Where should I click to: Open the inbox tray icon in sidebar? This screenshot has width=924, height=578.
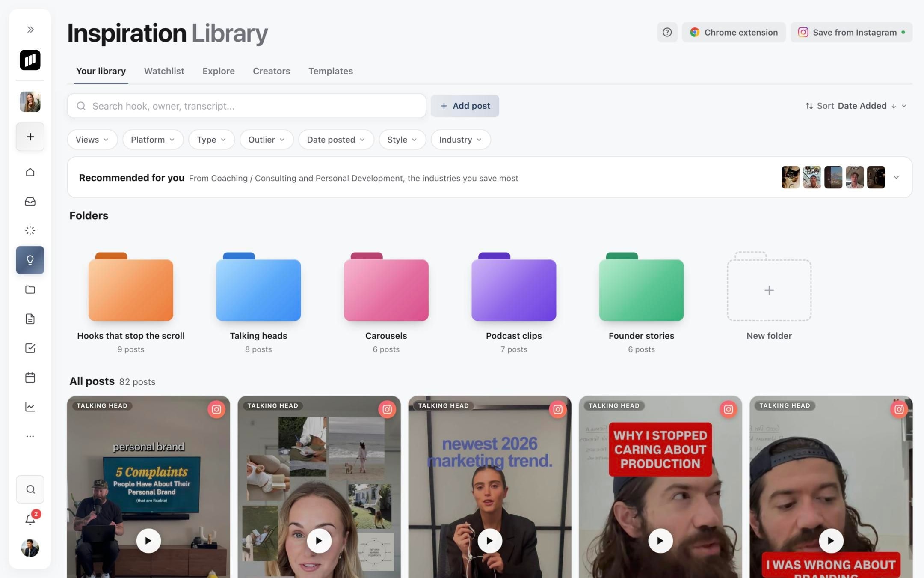point(30,201)
